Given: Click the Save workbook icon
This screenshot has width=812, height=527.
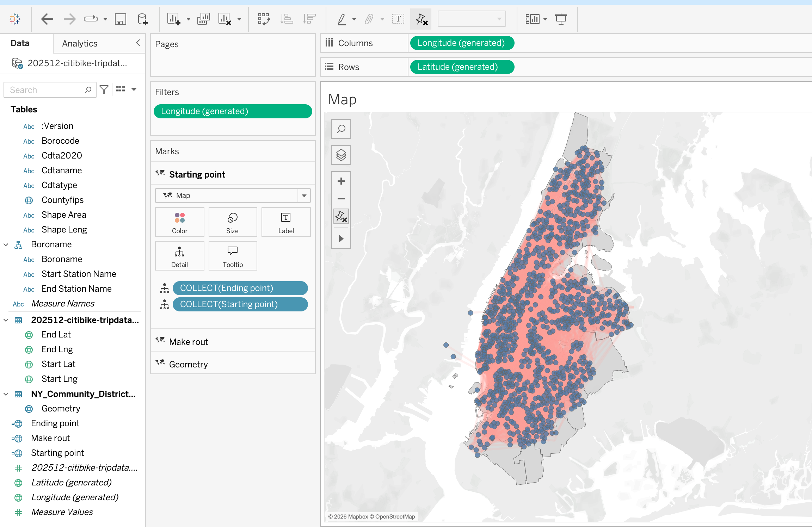Looking at the screenshot, I should coord(121,19).
